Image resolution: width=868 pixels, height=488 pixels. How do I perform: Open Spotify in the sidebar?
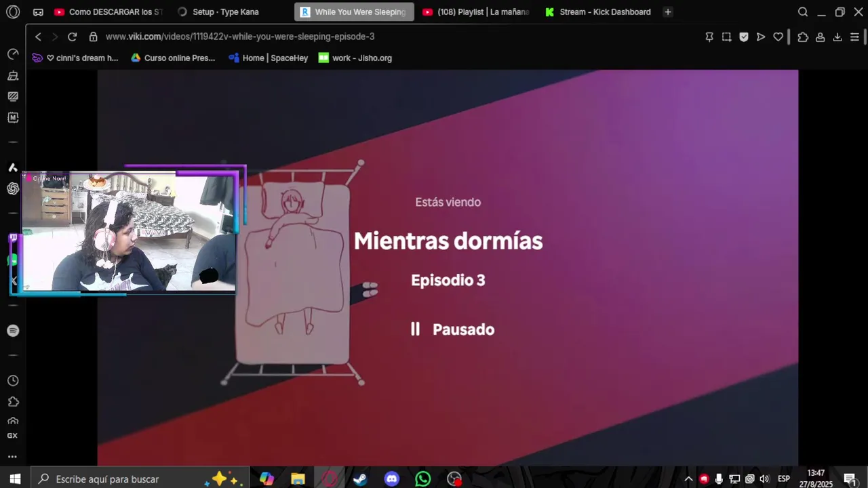(13, 331)
